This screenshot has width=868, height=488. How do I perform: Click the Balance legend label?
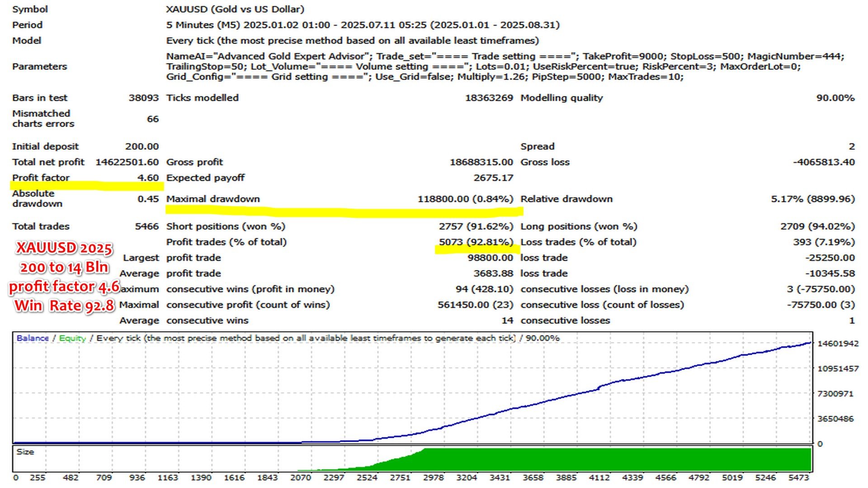pos(32,338)
